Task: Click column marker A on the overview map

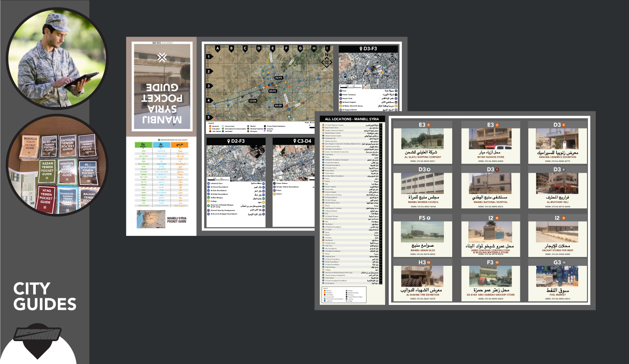Action: pyautogui.click(x=218, y=48)
